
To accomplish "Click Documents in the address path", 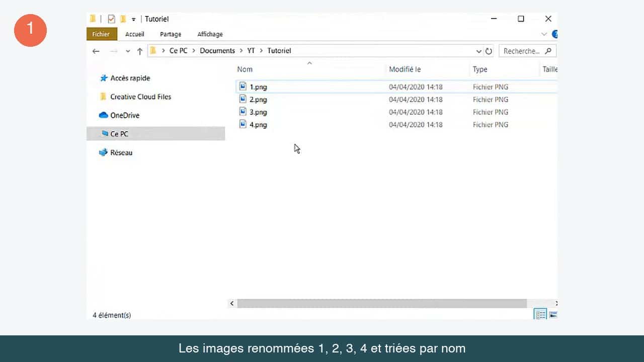I will (x=217, y=51).
